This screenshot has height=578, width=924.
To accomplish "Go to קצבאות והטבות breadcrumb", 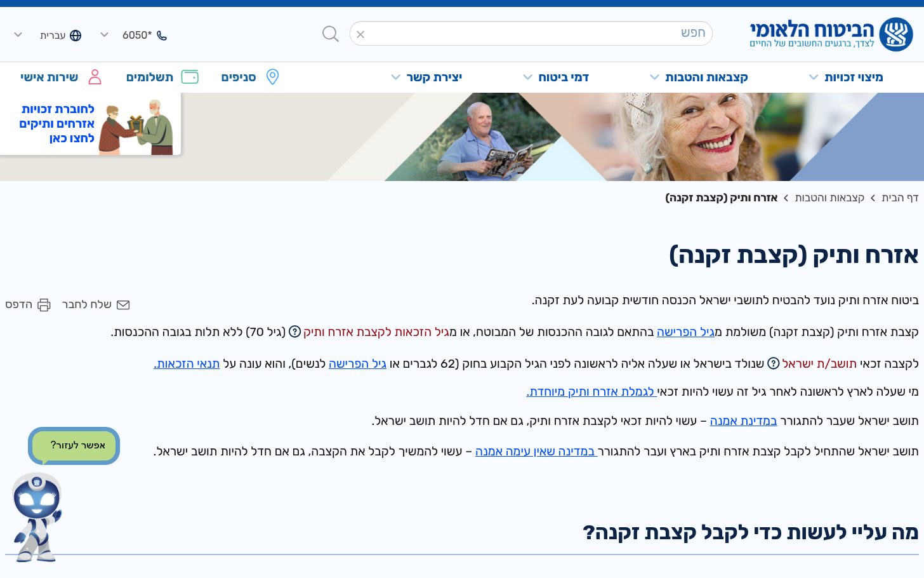I will (x=829, y=198).
